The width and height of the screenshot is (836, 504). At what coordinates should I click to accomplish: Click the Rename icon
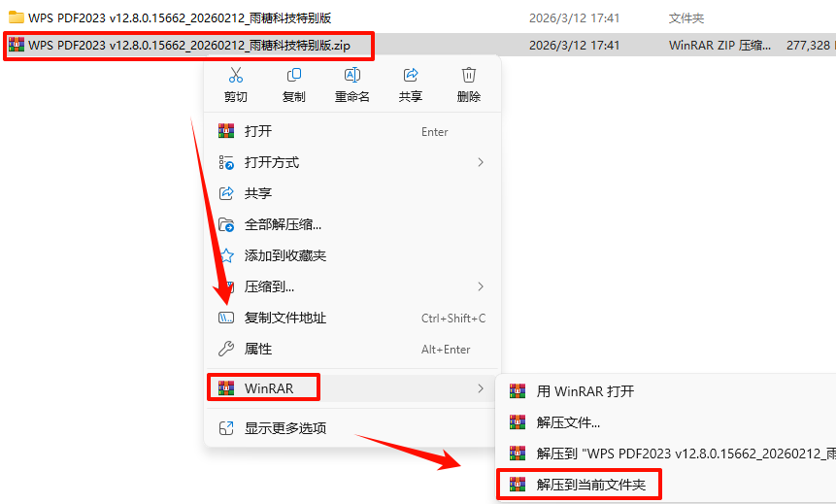click(351, 75)
